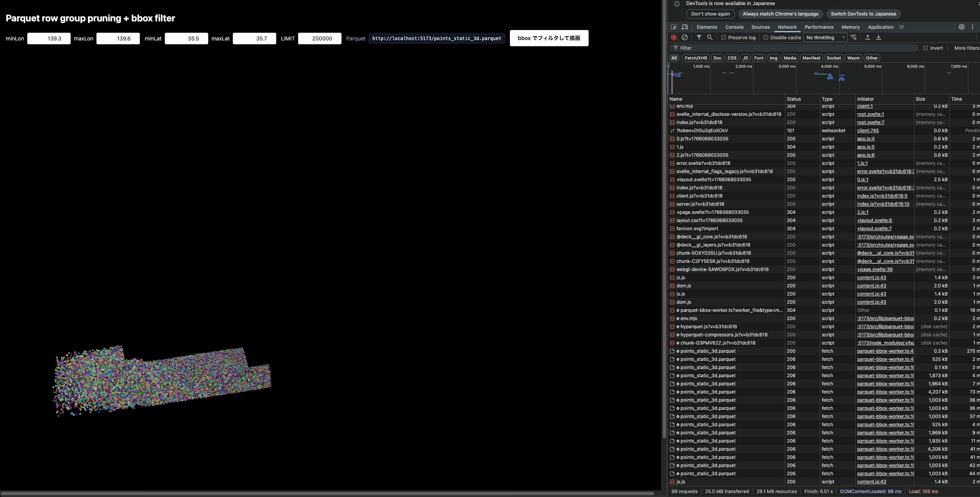Switch to the Console tab
Screen dimensions: 980x497
tap(734, 27)
